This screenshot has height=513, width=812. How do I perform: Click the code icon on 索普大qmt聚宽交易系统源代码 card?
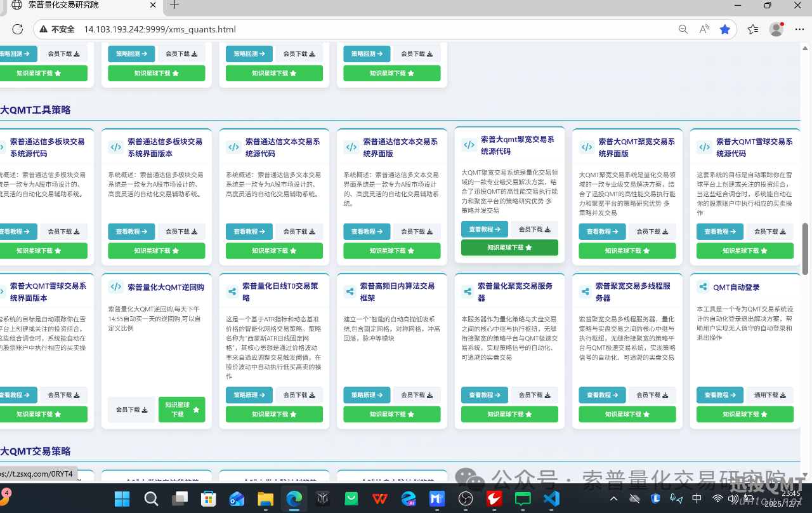469,145
